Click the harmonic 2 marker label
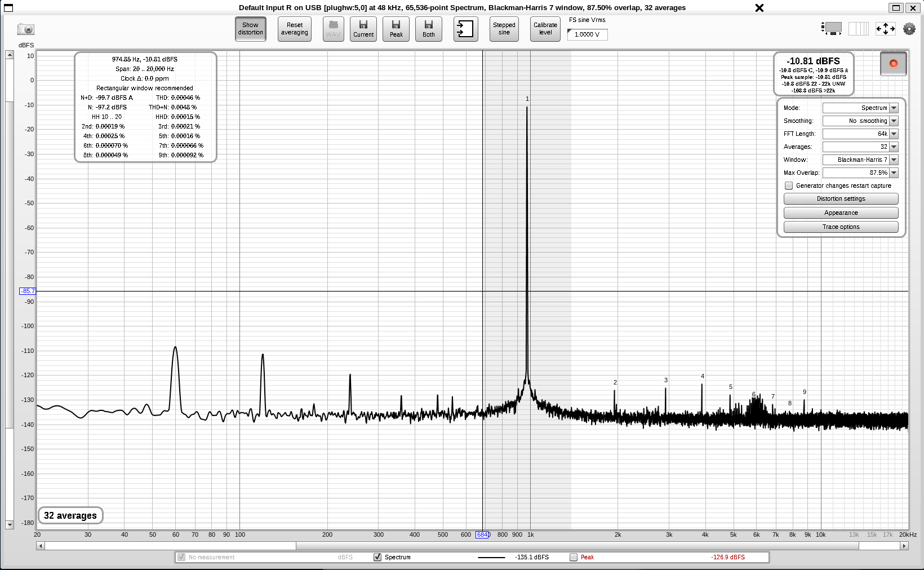The image size is (924, 570). (x=615, y=382)
